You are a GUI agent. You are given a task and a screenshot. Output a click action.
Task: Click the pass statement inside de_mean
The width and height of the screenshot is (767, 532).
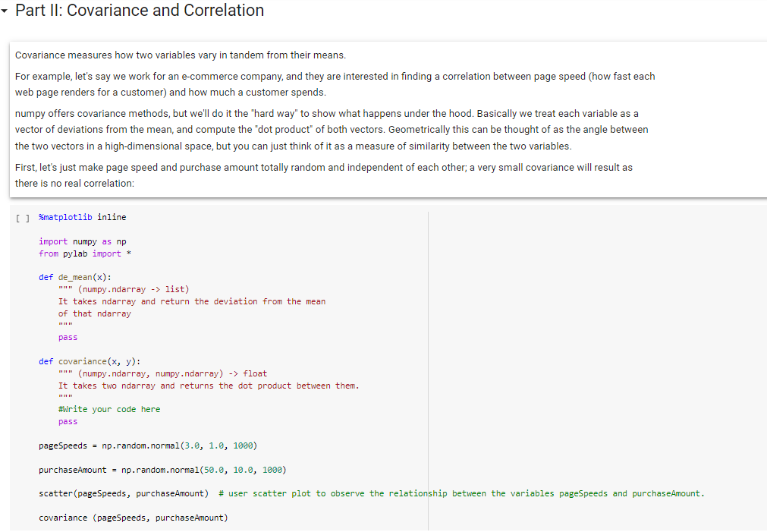click(x=67, y=337)
